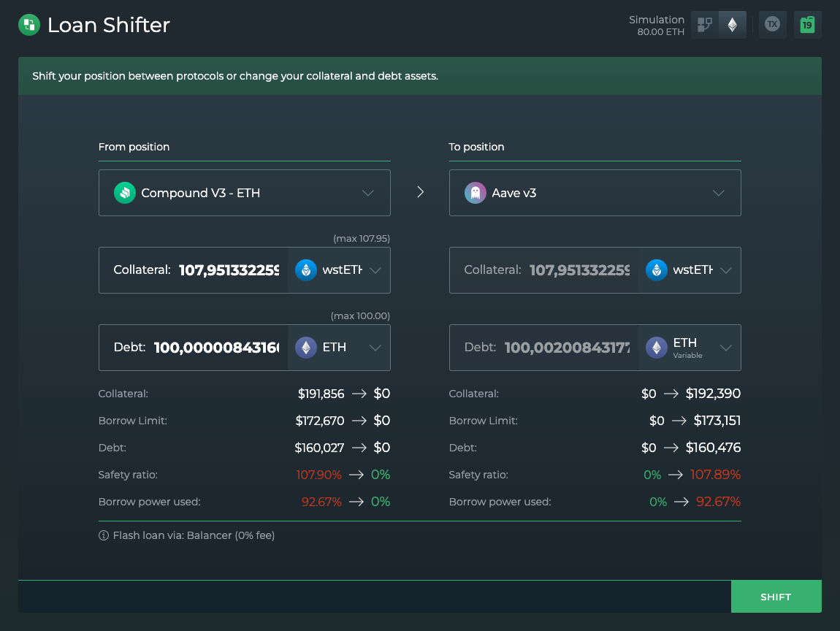Open the From debt ETH asset dropdown
The height and width of the screenshot is (631, 840).
pyautogui.click(x=339, y=347)
